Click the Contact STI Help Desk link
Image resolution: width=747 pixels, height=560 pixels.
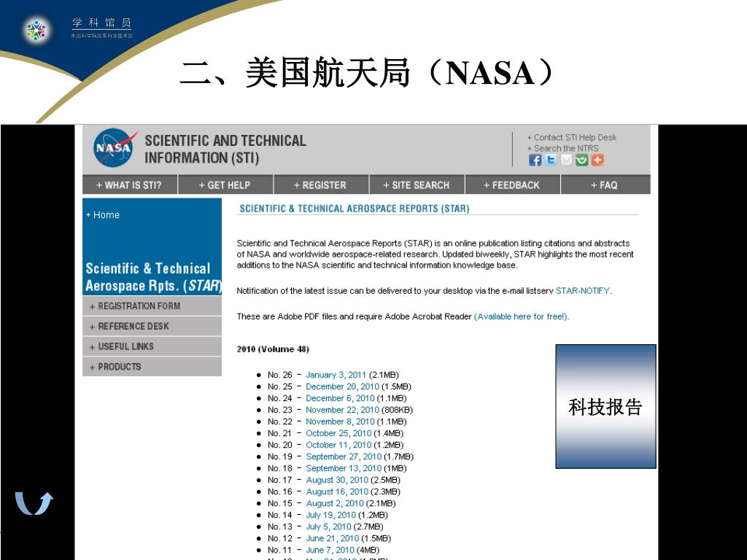click(572, 137)
